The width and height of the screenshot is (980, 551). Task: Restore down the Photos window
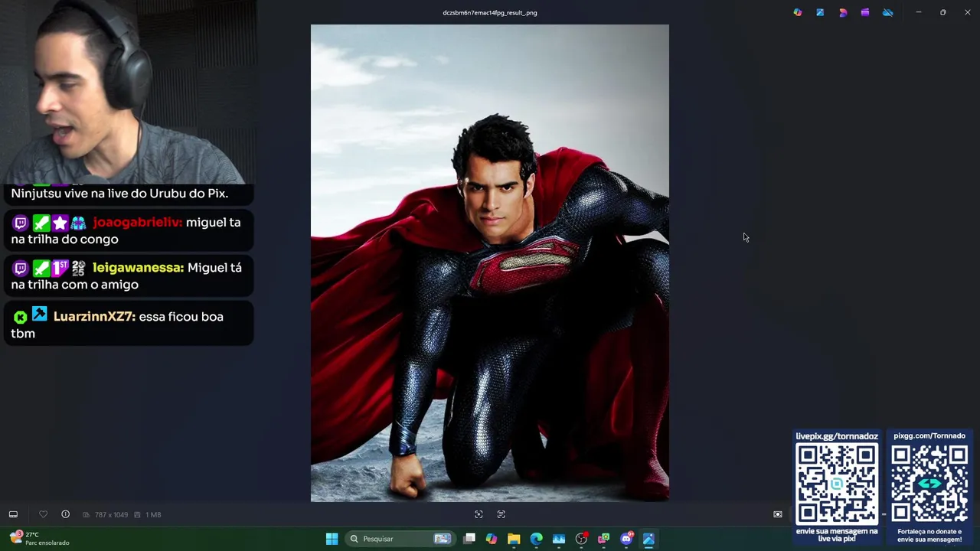943,12
